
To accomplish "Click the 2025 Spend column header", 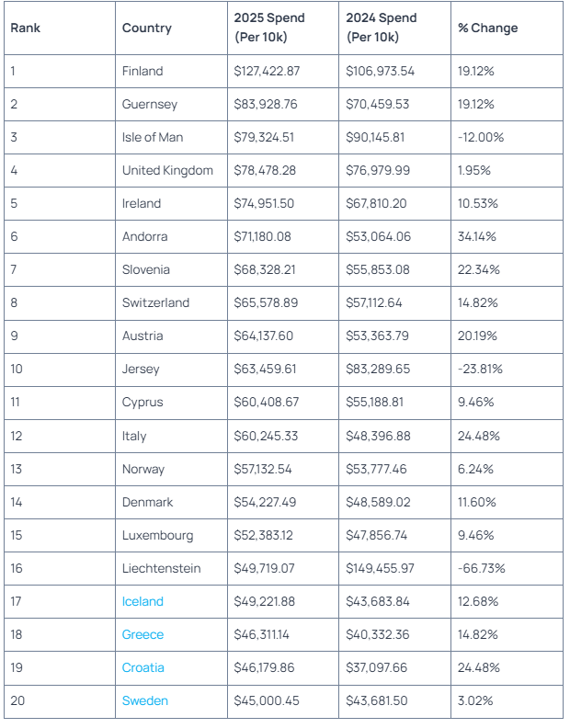I will pyautogui.click(x=268, y=28).
